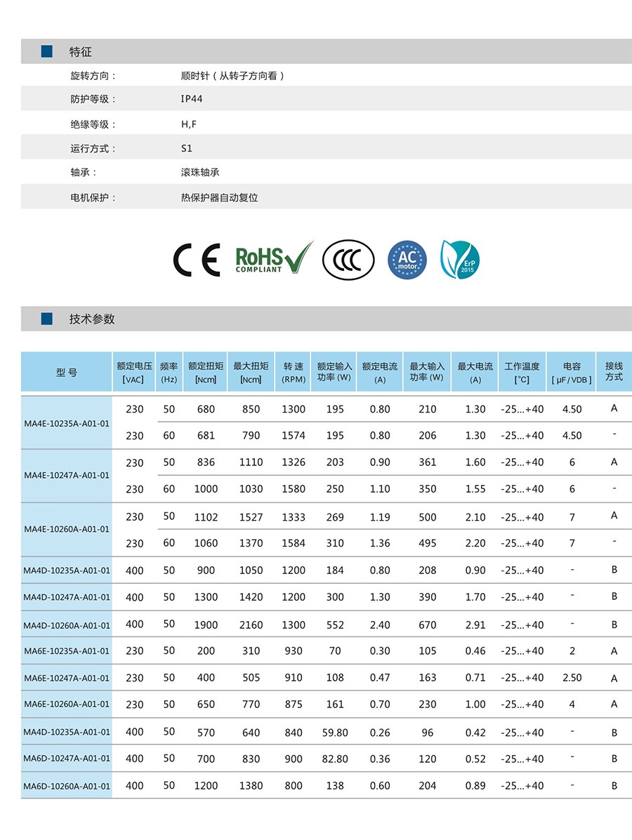This screenshot has width=632, height=840.
Task: Click the CCC certification logo
Action: 348,260
